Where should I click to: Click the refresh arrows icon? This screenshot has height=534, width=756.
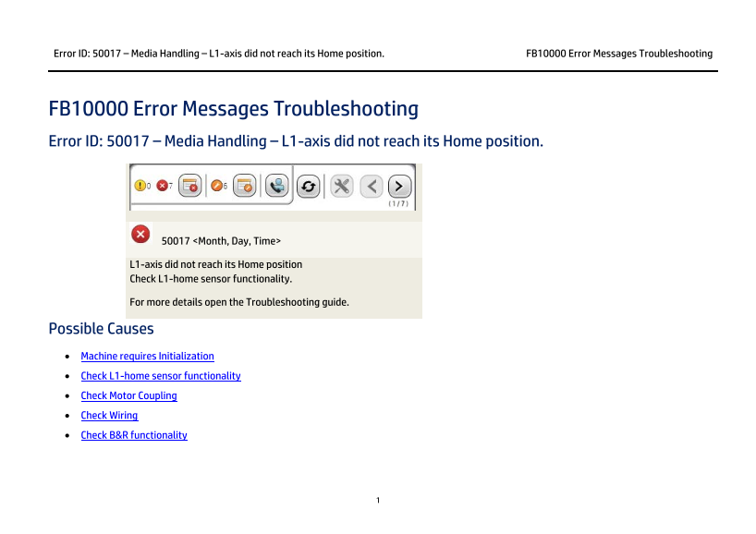tap(309, 187)
